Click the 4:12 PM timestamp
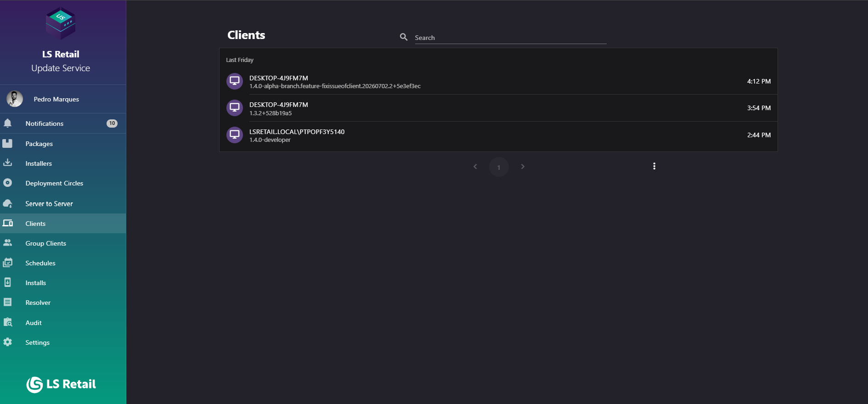This screenshot has height=404, width=868. pos(759,81)
